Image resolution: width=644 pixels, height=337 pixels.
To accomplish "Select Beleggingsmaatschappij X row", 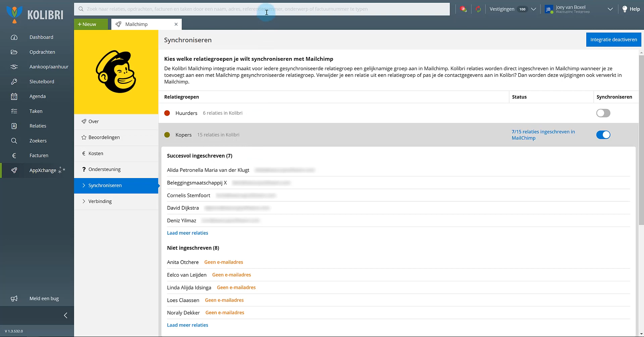I will coord(398,183).
